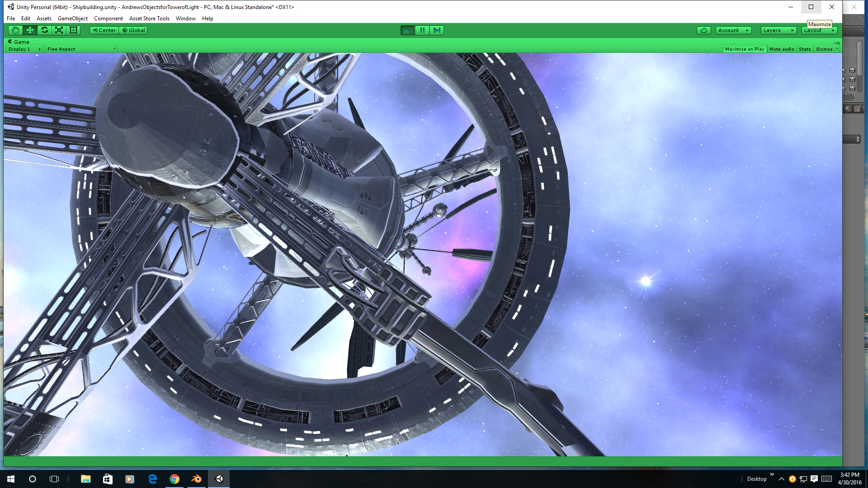Open the Asset Store Tools menu

point(149,19)
